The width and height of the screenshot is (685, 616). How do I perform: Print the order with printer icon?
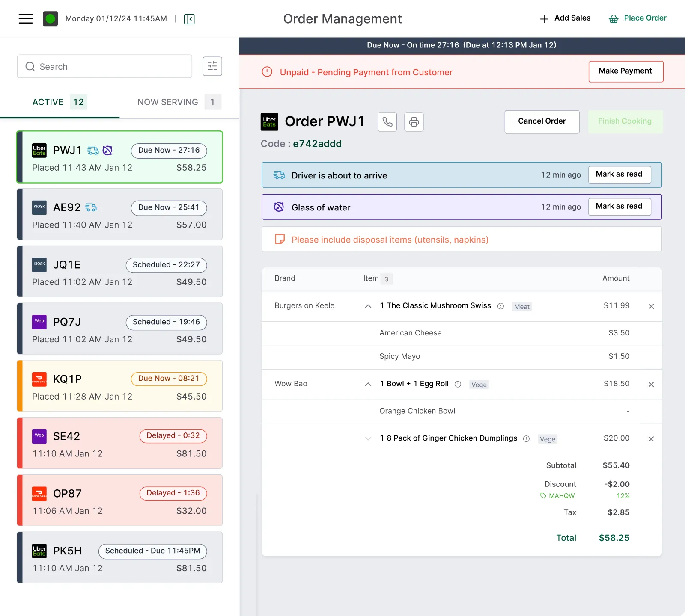point(414,122)
